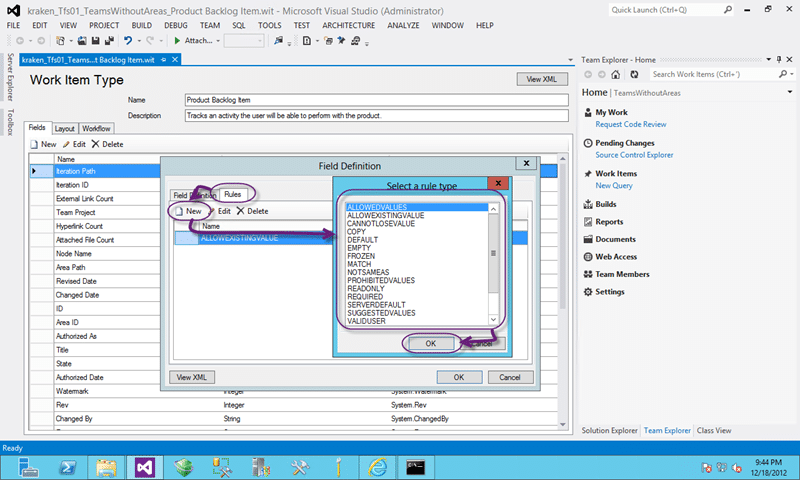This screenshot has height=480, width=800.
Task: Click the Settings gear icon
Action: (x=588, y=292)
